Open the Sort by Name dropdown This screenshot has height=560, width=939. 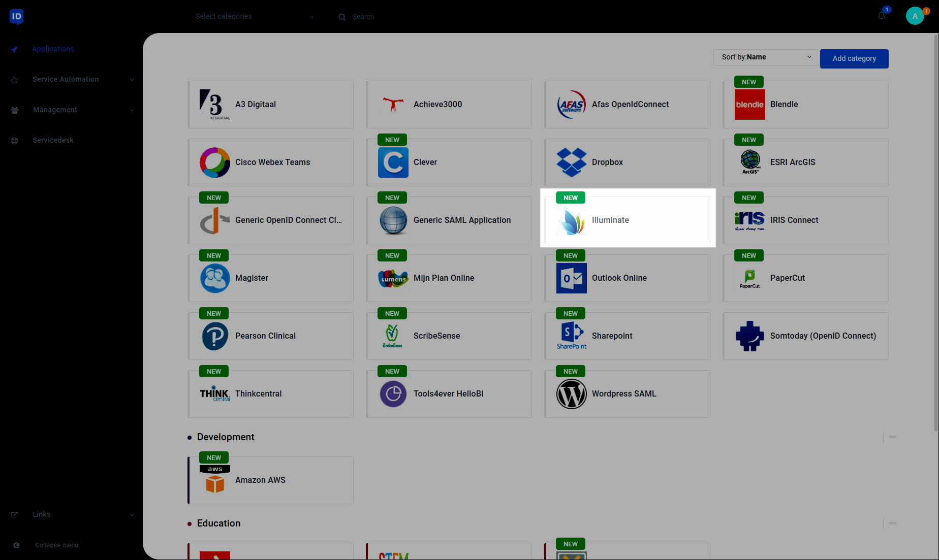click(x=766, y=57)
